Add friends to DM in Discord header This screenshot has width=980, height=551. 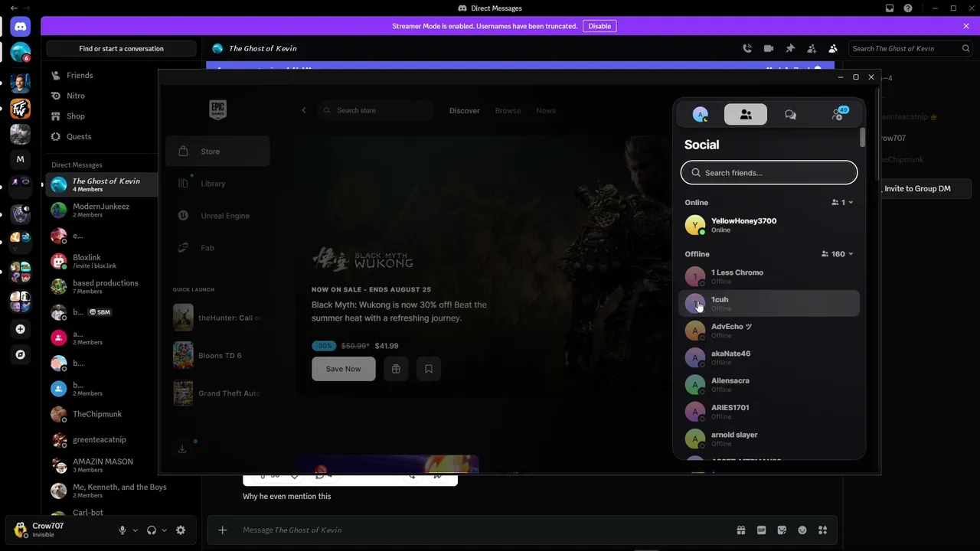(812, 48)
